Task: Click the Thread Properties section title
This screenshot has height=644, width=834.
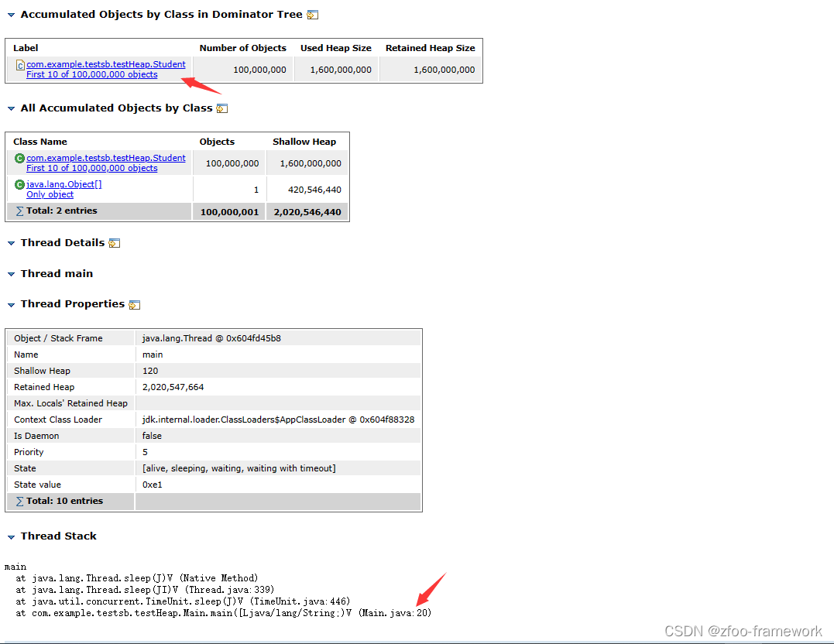Action: tap(74, 303)
